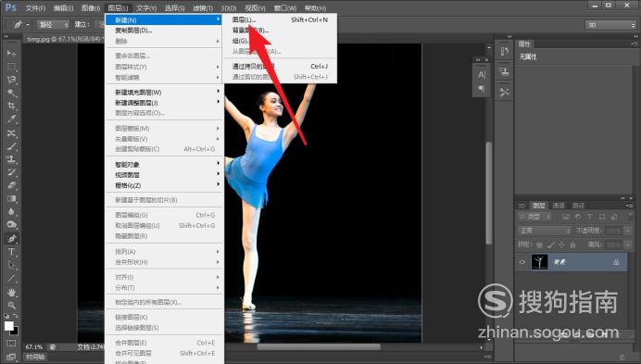The height and width of the screenshot is (364, 641).
Task: Toggle lock all padlock icon
Action: pyautogui.click(x=572, y=245)
